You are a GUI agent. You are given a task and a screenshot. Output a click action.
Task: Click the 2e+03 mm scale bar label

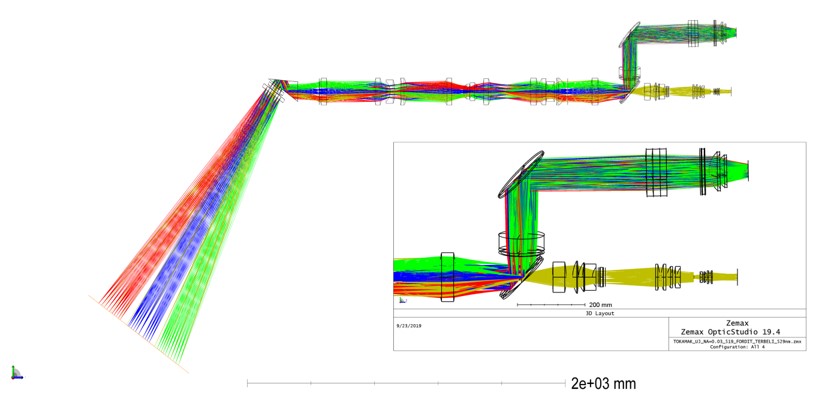[x=603, y=384]
